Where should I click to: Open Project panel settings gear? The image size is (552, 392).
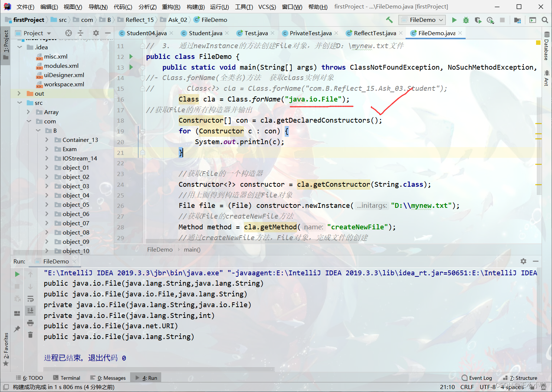click(96, 33)
